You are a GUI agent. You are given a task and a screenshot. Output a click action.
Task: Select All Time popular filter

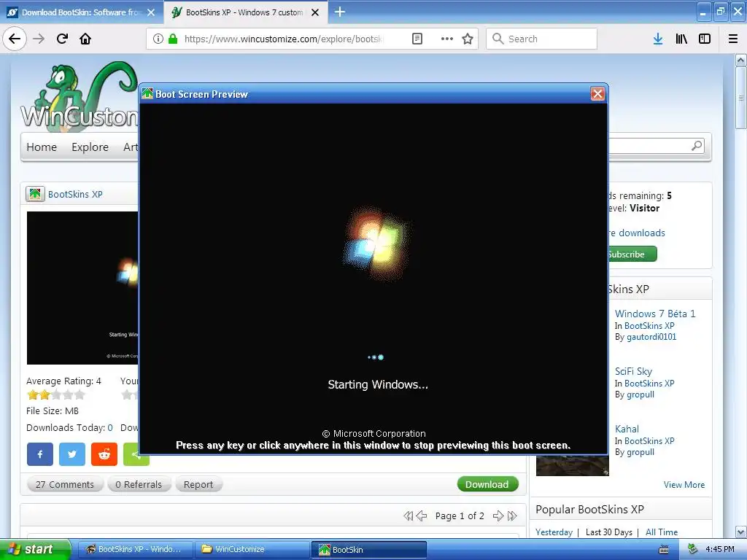(661, 532)
